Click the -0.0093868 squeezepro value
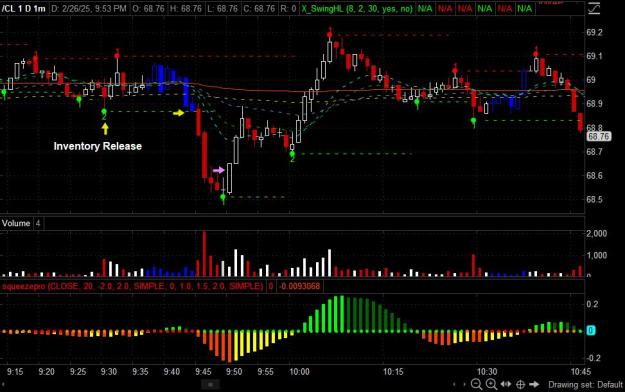 point(300,286)
